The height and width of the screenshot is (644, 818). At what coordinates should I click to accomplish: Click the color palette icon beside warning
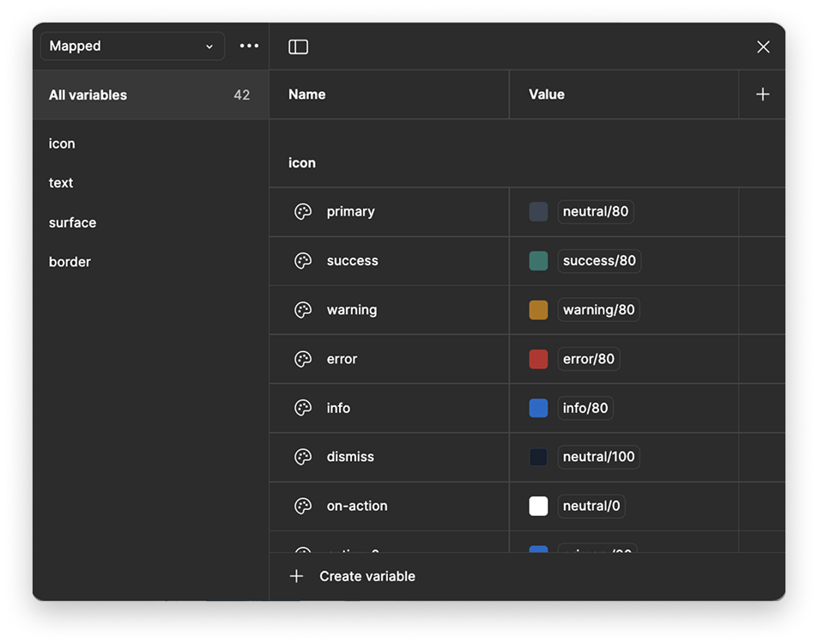[x=303, y=309]
